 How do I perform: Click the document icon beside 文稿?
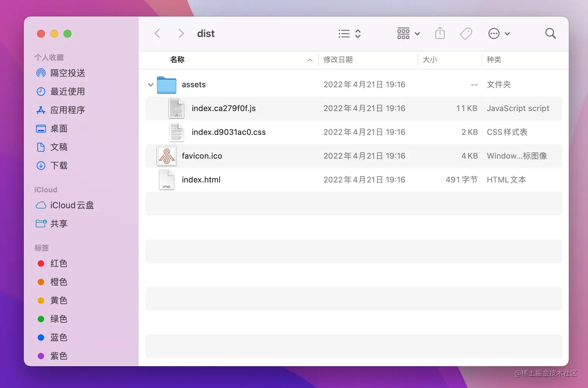(41, 147)
